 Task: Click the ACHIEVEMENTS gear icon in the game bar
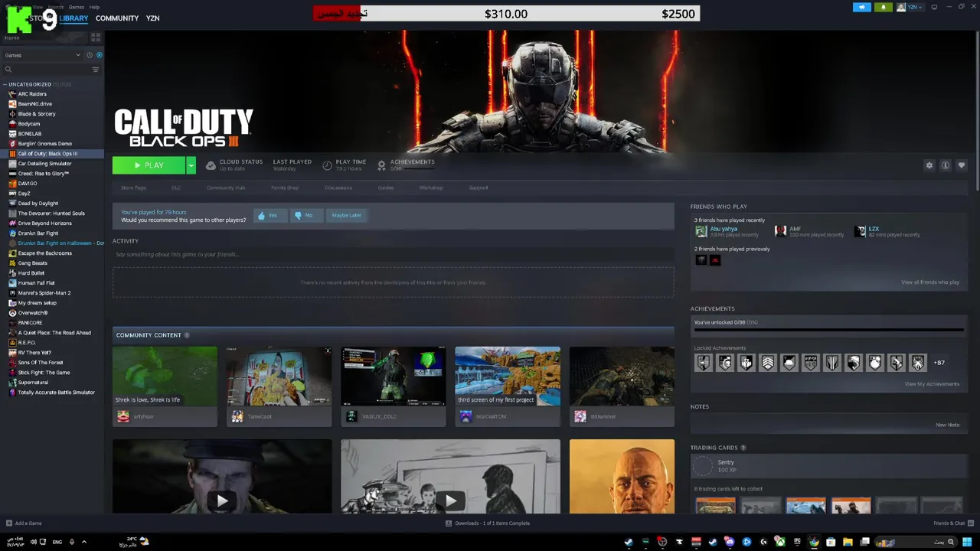[381, 165]
